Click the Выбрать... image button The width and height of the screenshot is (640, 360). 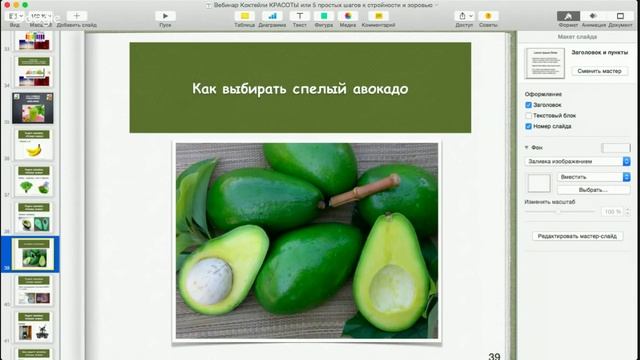pyautogui.click(x=593, y=190)
